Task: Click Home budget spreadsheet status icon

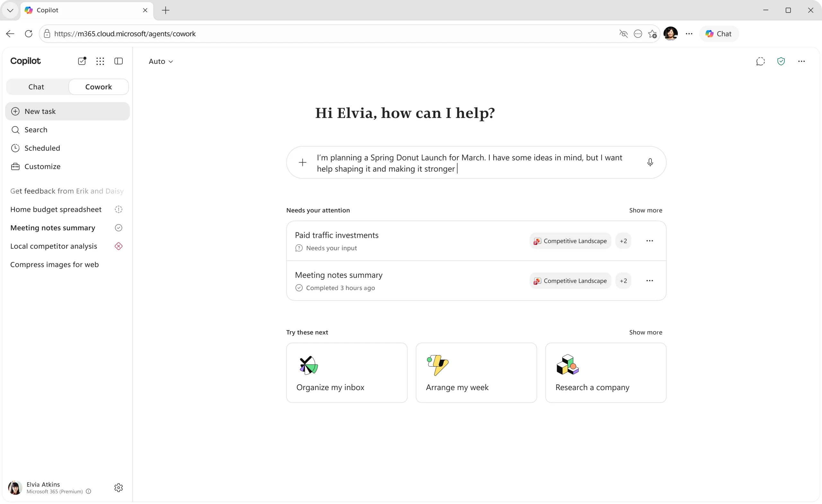Action: [118, 210]
